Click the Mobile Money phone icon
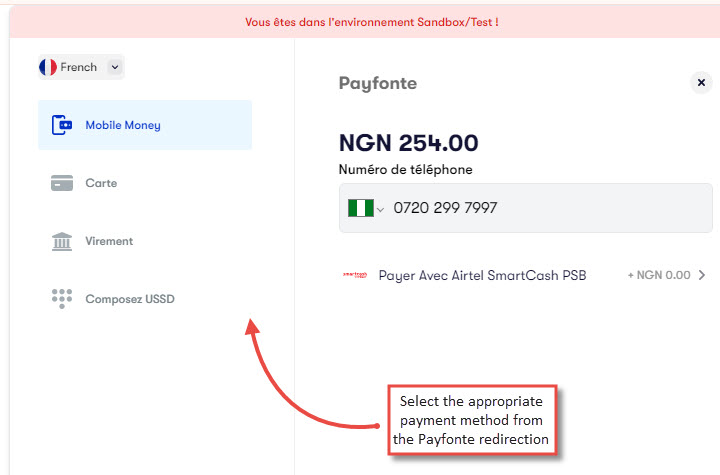Image resolution: width=720 pixels, height=475 pixels. [x=62, y=125]
